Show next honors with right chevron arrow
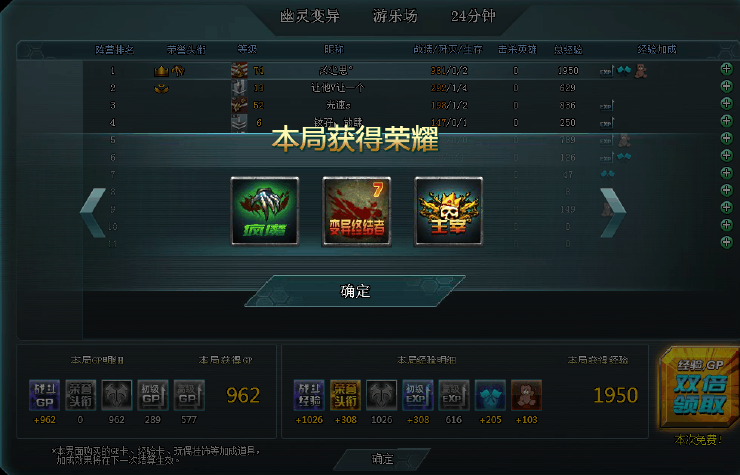This screenshot has height=475, width=740. 613,212
